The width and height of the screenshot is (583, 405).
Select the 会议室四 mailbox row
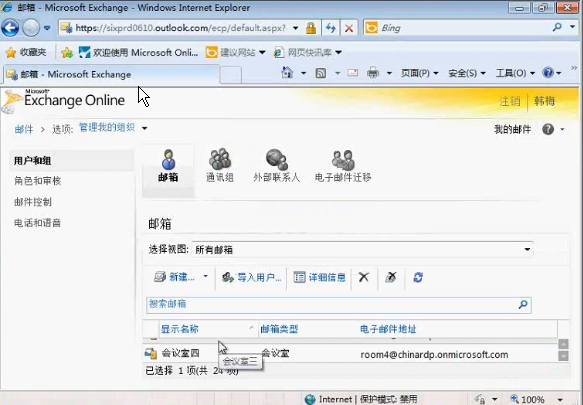(350, 354)
